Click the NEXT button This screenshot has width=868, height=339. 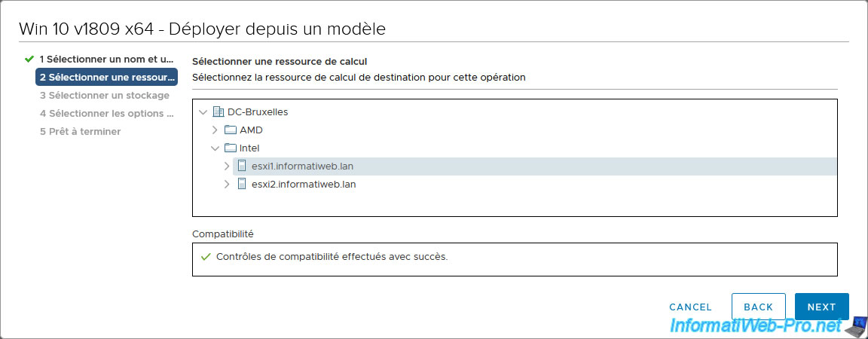(x=821, y=307)
